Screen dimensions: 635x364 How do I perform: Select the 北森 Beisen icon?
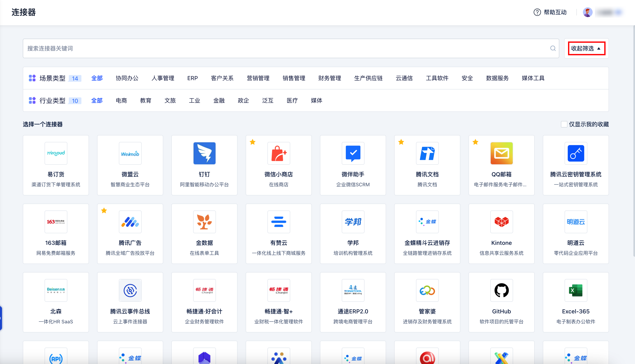56,290
